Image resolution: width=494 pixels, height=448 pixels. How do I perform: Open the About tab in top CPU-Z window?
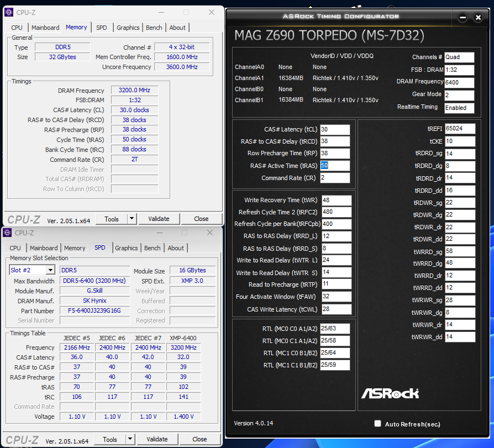pos(177,28)
